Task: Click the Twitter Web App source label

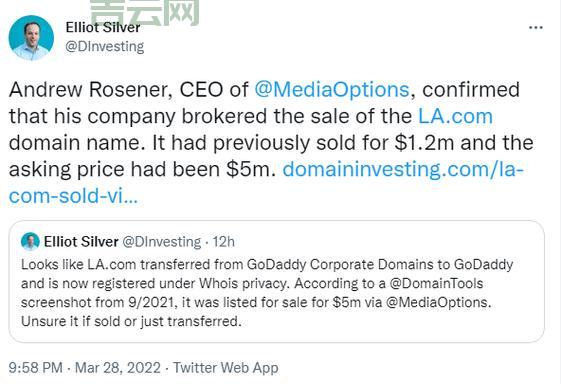Action: (x=226, y=368)
